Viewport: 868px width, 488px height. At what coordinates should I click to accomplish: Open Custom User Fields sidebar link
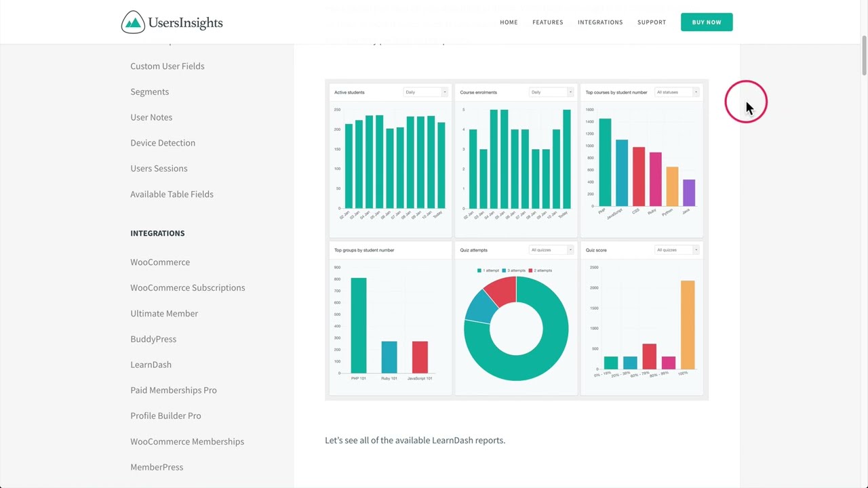[167, 66]
